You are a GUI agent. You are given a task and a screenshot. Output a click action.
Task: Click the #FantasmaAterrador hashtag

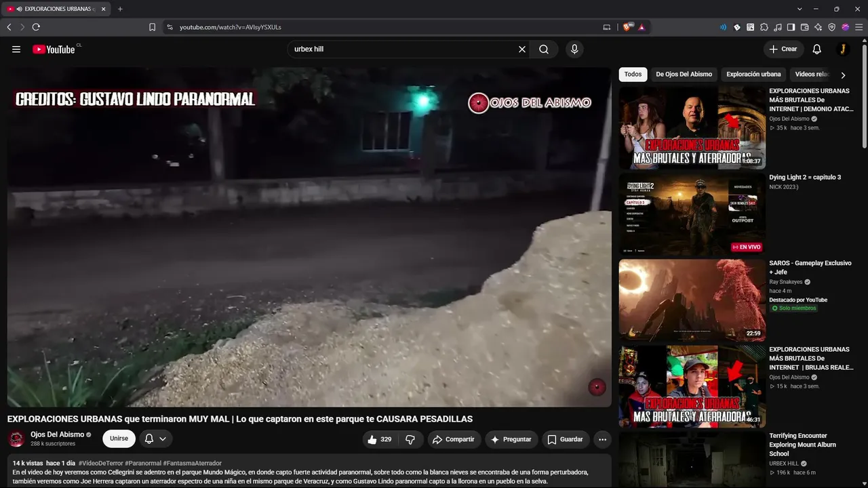193,464
